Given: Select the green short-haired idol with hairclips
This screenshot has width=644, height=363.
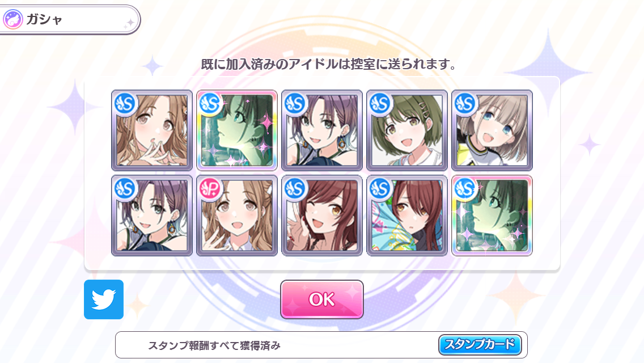Looking at the screenshot, I should 407,130.
